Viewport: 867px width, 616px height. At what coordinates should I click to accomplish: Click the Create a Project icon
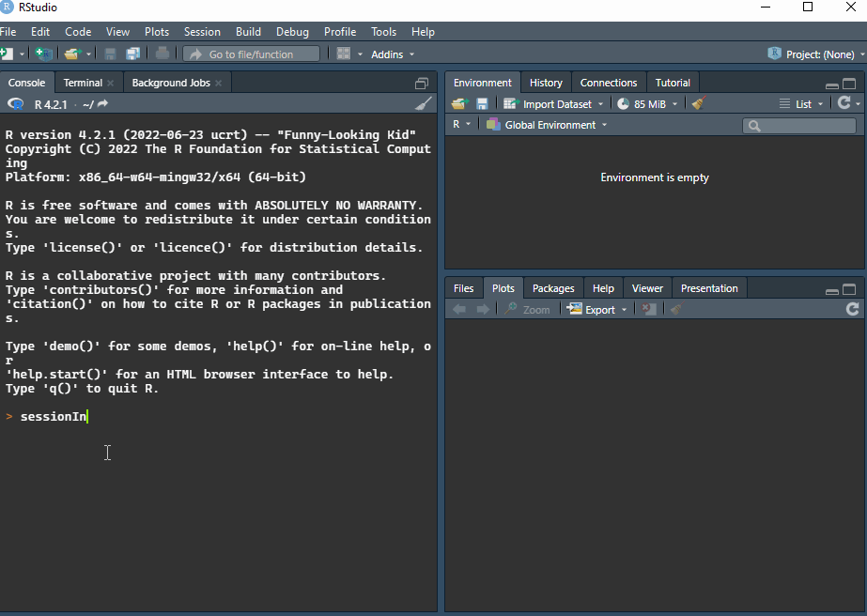(44, 54)
